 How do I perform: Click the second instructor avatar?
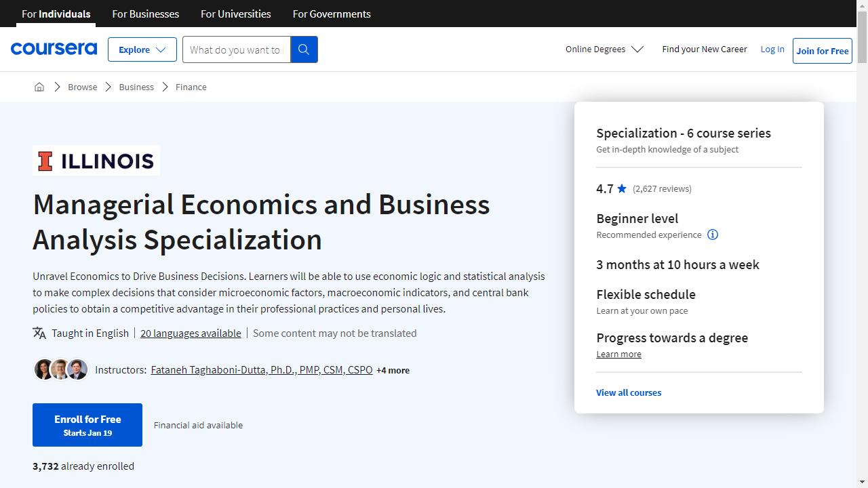(x=60, y=369)
